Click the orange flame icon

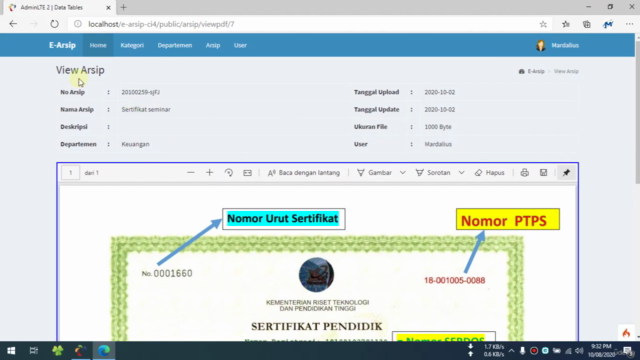[626, 333]
